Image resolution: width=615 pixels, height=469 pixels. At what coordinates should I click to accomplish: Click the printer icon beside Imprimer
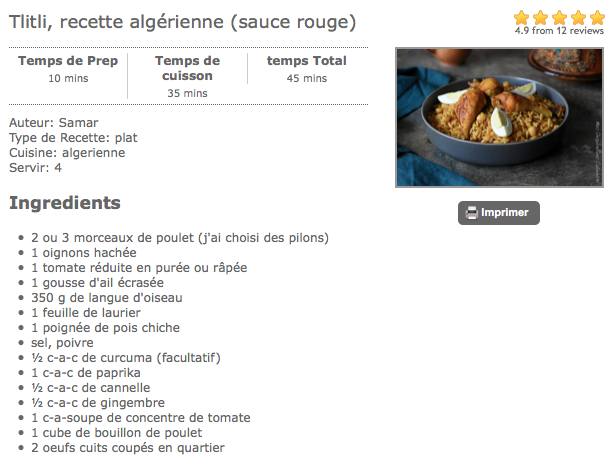[x=470, y=213]
